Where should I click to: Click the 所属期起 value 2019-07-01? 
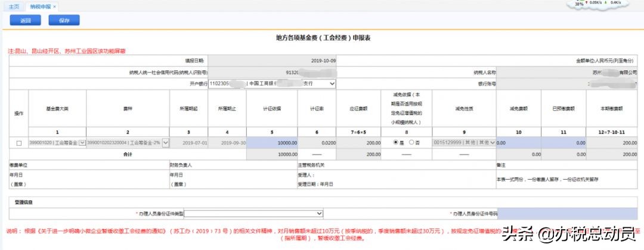[196, 143]
